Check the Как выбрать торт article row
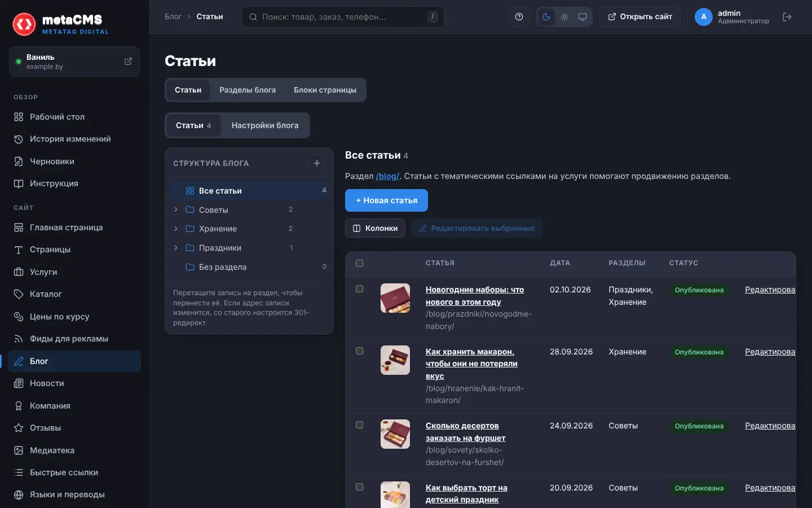The width and height of the screenshot is (812, 508). tap(360, 487)
